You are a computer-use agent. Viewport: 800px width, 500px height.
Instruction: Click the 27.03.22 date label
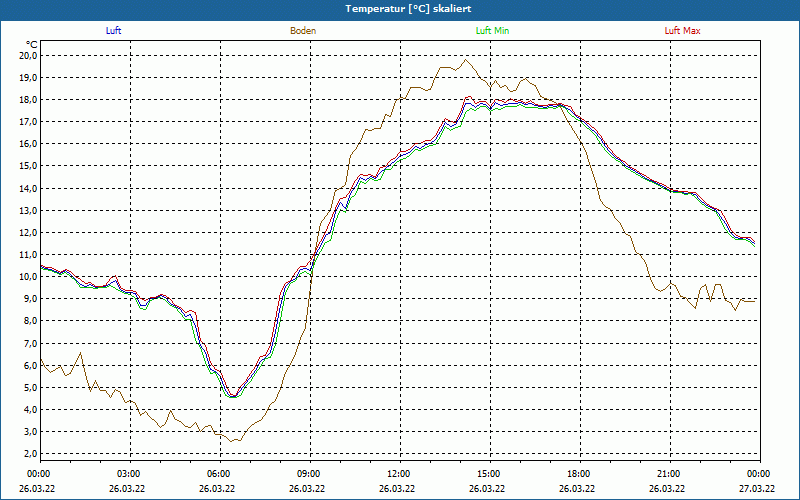(757, 488)
